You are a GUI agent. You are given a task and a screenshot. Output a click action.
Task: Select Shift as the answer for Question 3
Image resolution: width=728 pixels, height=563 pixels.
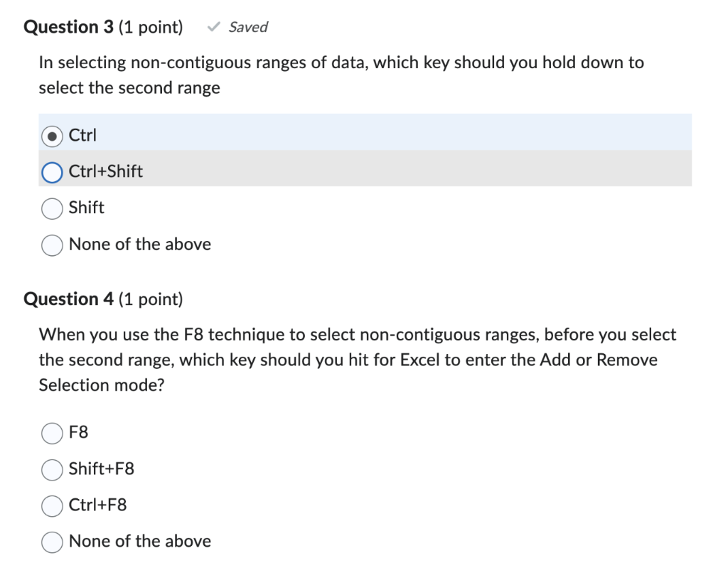(x=51, y=208)
